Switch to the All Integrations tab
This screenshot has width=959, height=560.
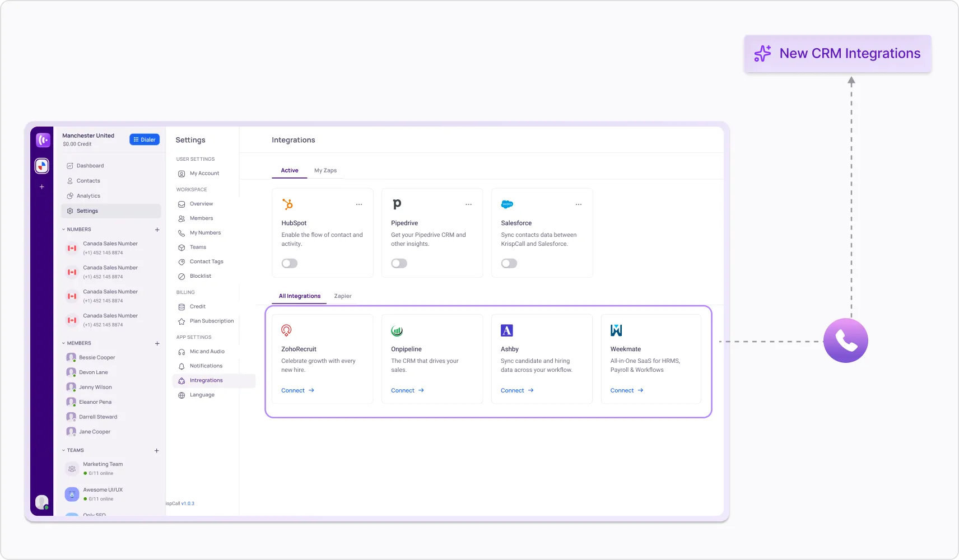[300, 296]
